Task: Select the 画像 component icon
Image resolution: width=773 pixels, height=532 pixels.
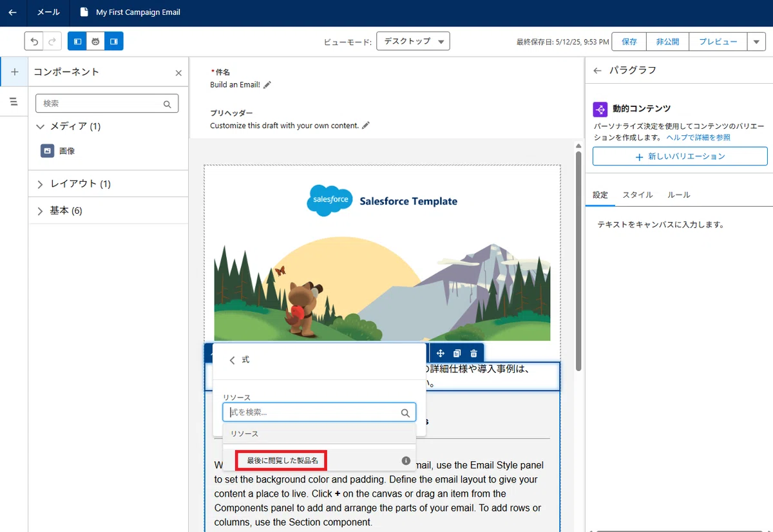Action: point(47,151)
